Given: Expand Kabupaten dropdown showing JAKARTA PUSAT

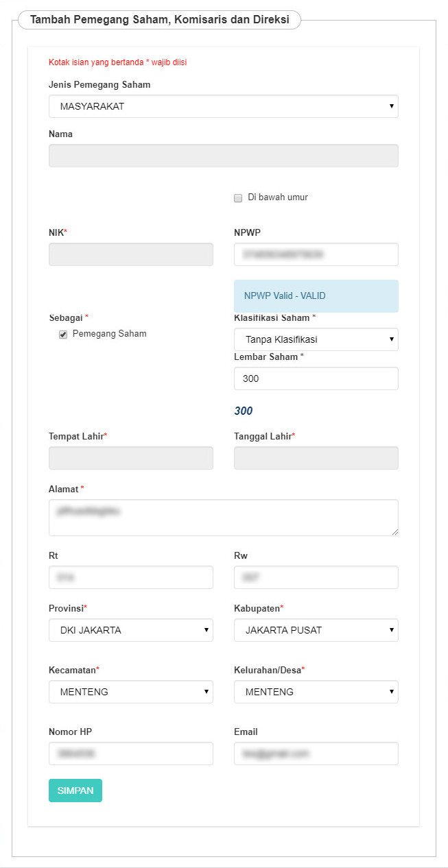Looking at the screenshot, I should [x=316, y=630].
